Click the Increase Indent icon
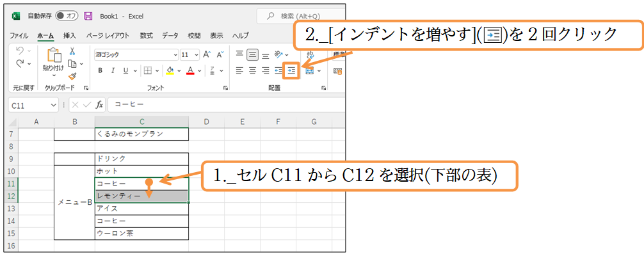644x254 pixels. pos(291,70)
